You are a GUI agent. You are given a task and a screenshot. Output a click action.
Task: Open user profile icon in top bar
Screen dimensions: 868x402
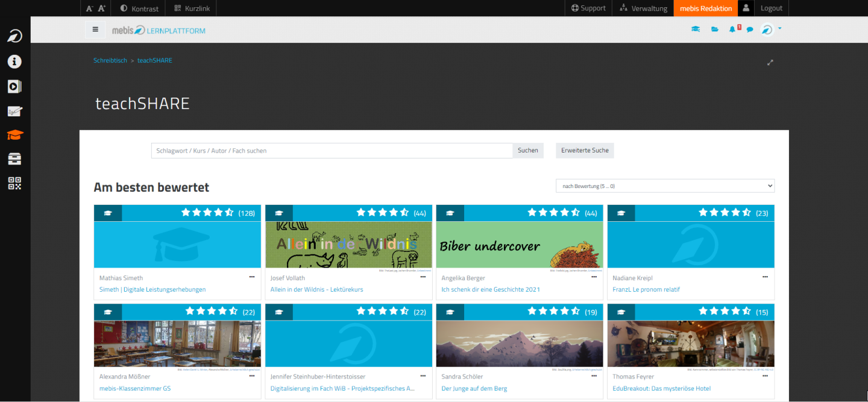click(x=746, y=8)
